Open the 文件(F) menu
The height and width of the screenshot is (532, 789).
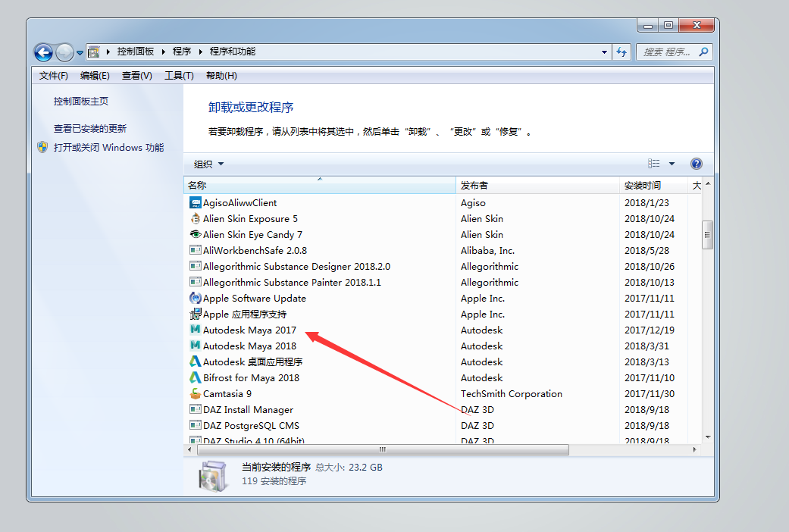[53, 76]
